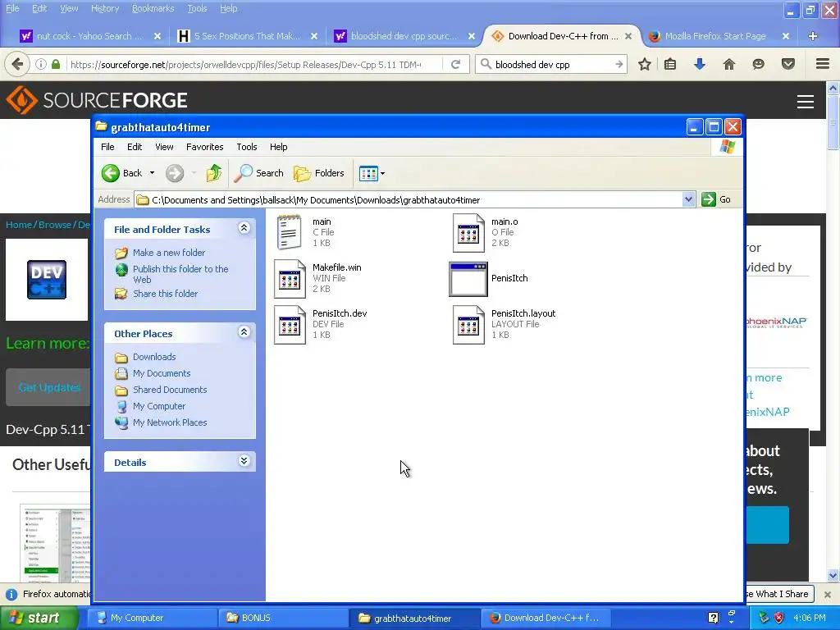840x630 pixels.
Task: Open the Favorites menu
Action: (204, 147)
